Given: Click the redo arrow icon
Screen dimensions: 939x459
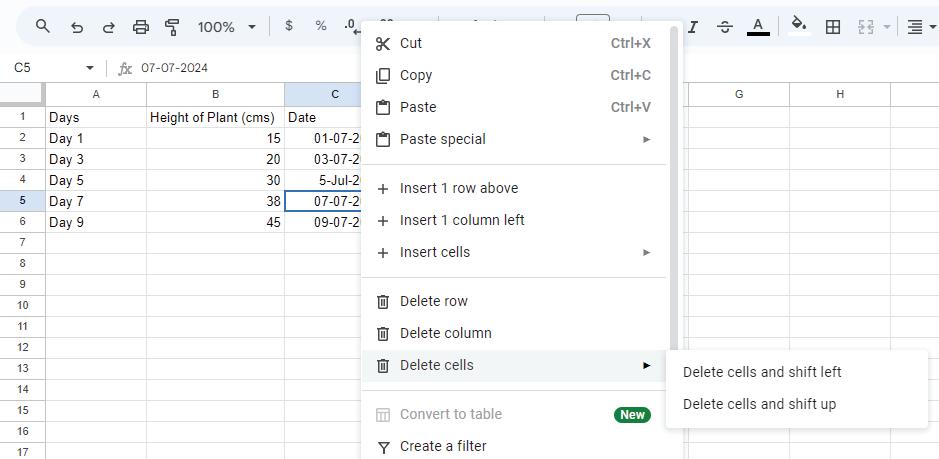Looking at the screenshot, I should (108, 27).
